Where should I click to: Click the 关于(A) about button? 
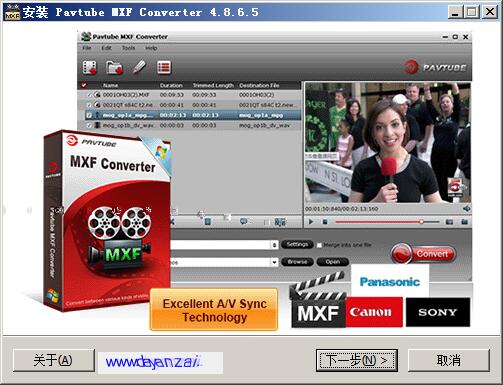pos(54,360)
